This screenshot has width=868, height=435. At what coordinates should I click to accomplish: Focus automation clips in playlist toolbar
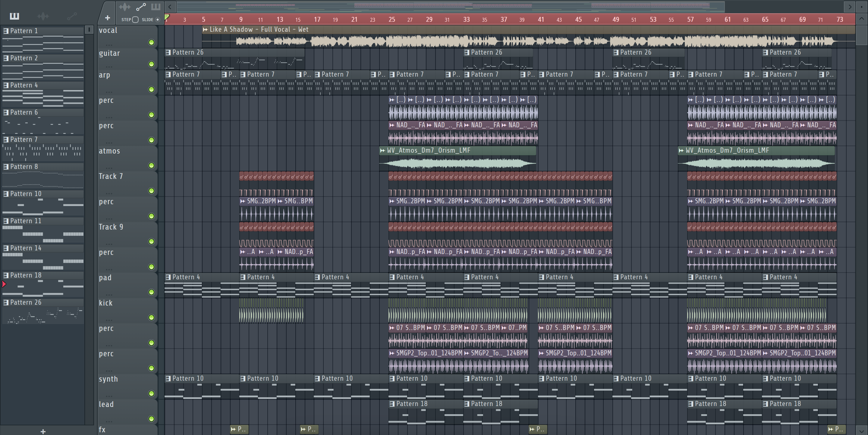point(141,7)
